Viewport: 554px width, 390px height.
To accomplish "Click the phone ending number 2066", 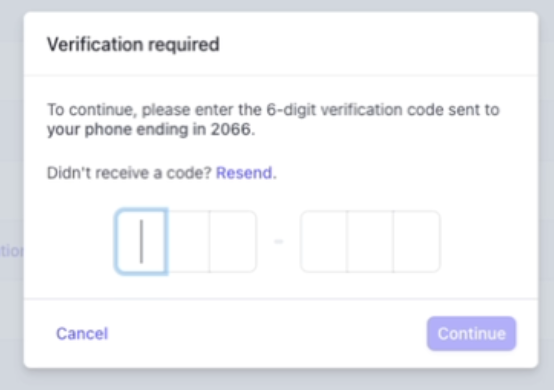I will (231, 129).
